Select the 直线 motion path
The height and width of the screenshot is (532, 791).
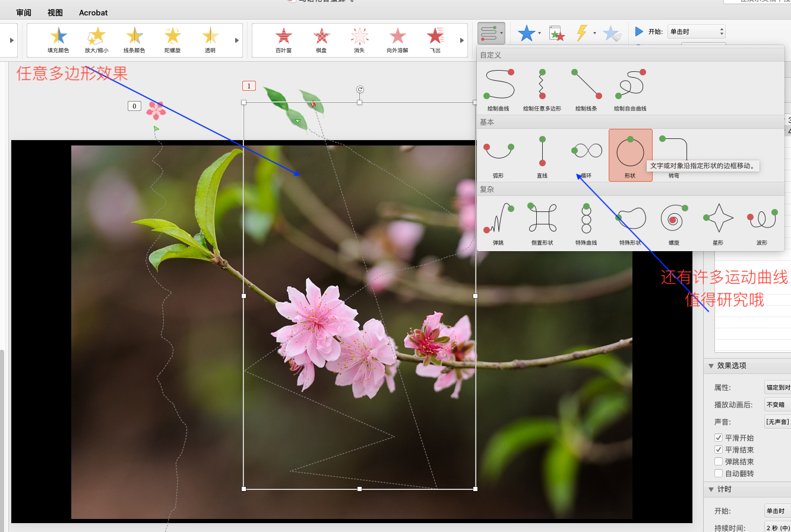click(x=542, y=156)
